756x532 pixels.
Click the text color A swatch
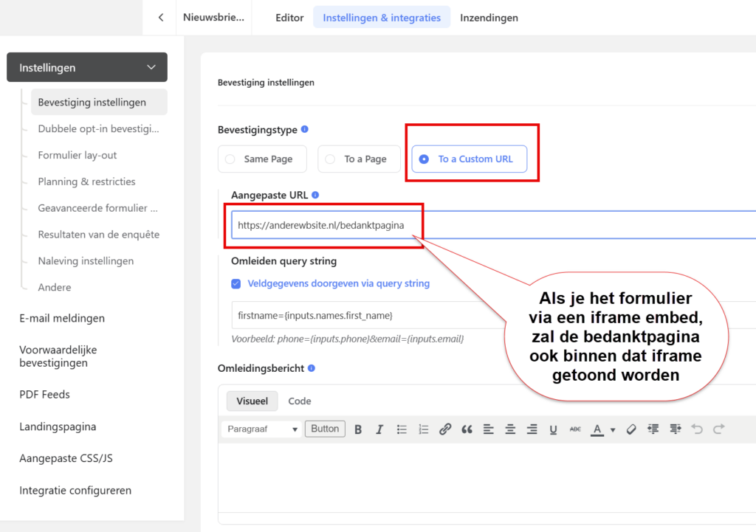pyautogui.click(x=597, y=429)
